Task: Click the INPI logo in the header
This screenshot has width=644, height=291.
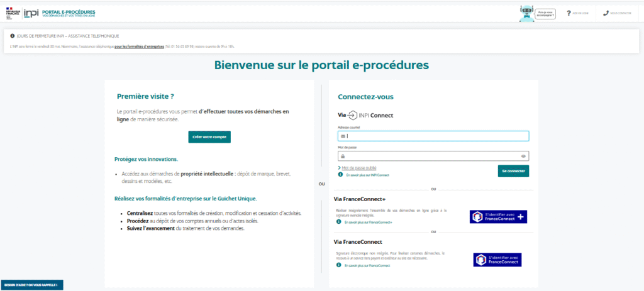Action: point(31,13)
